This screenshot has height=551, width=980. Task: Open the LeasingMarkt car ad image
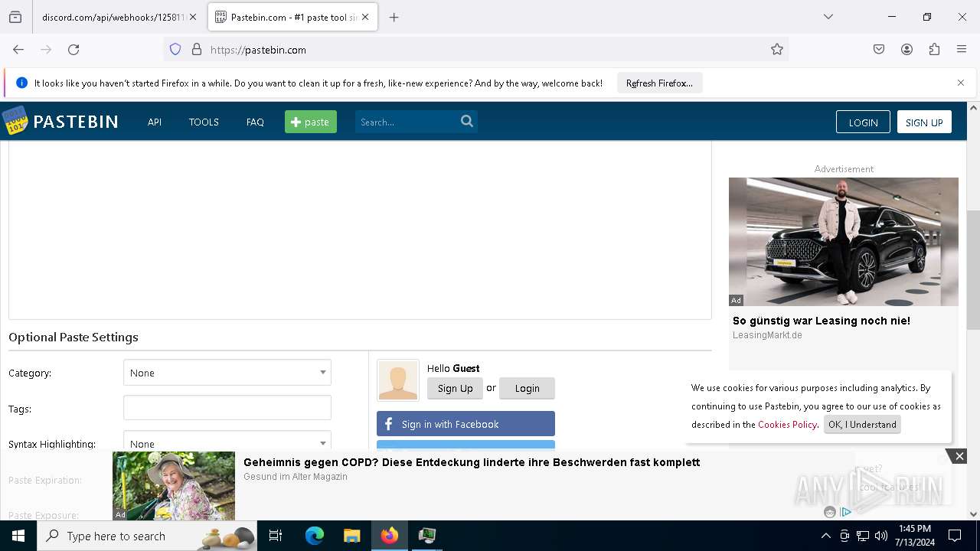click(844, 242)
